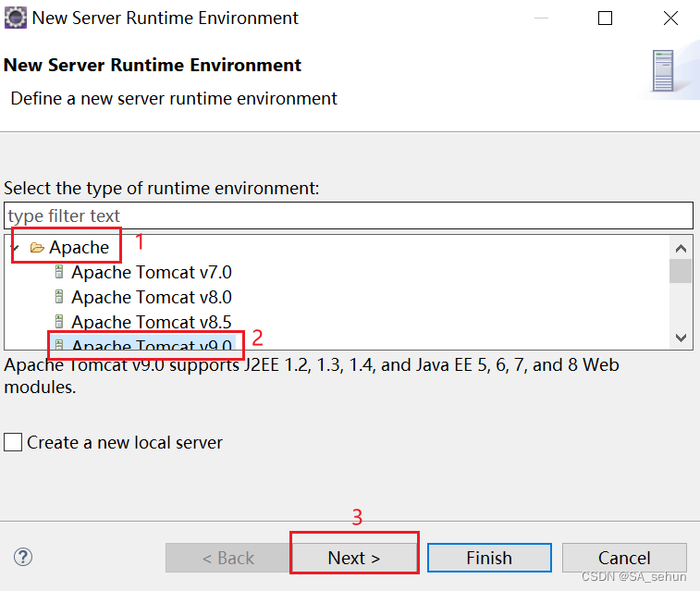Close the dialog with the title bar X

pos(671,18)
